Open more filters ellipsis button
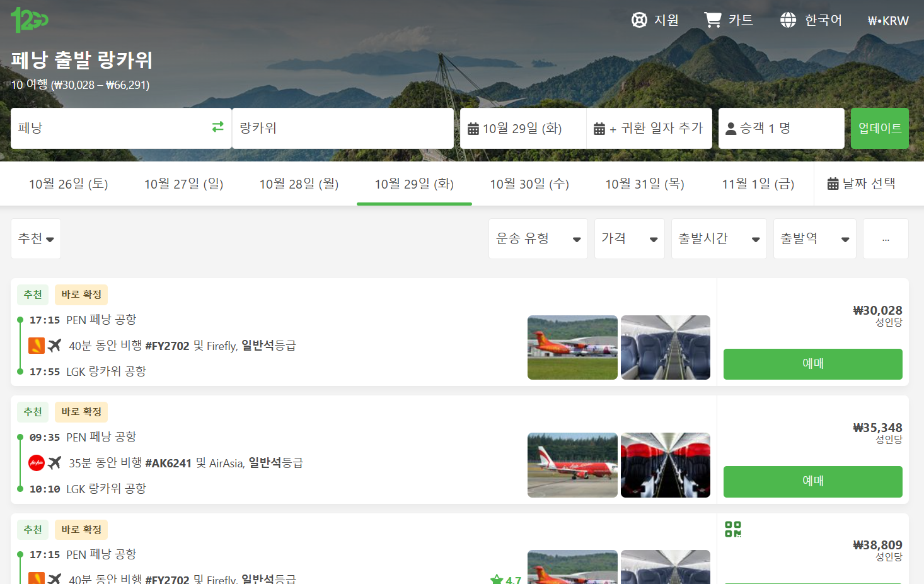924x584 pixels. point(886,238)
